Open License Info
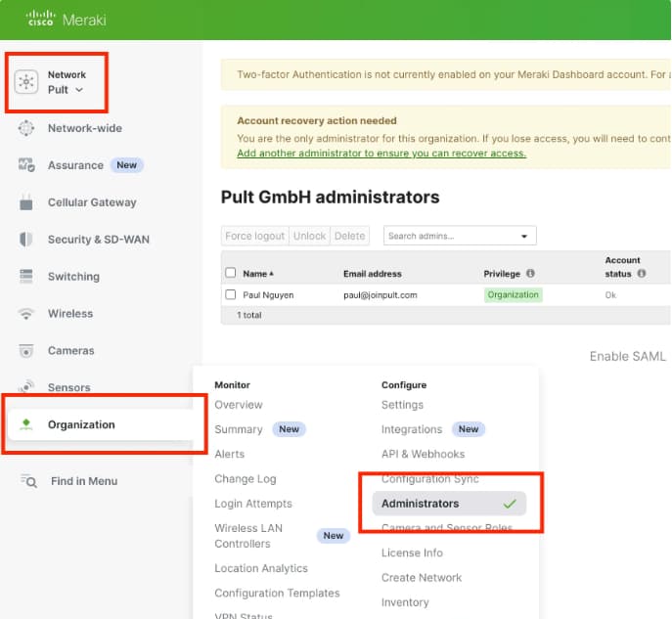This screenshot has height=619, width=672. coord(412,553)
